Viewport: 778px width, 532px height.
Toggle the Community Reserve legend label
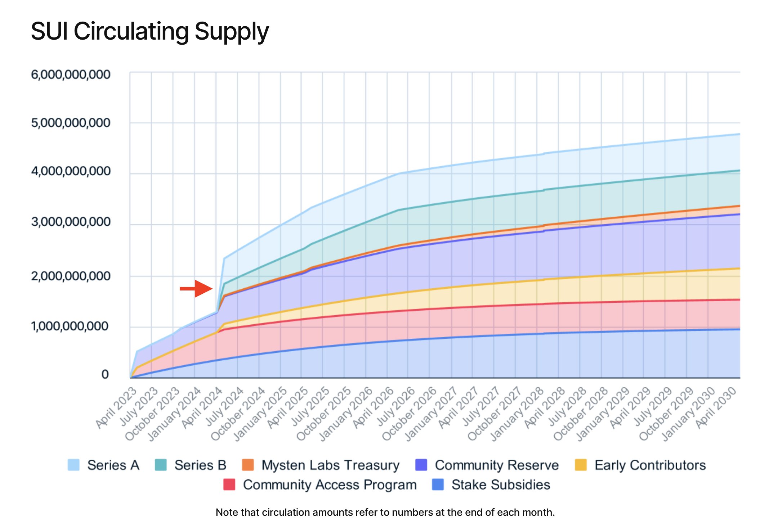click(x=497, y=465)
